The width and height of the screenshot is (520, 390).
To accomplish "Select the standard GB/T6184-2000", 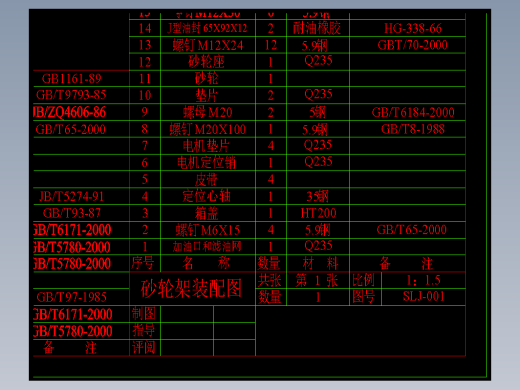I will tap(413, 112).
